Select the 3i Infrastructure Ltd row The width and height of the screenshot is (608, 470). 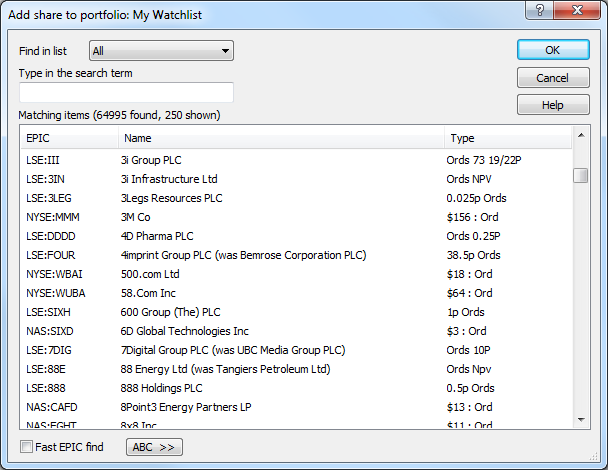(296, 179)
